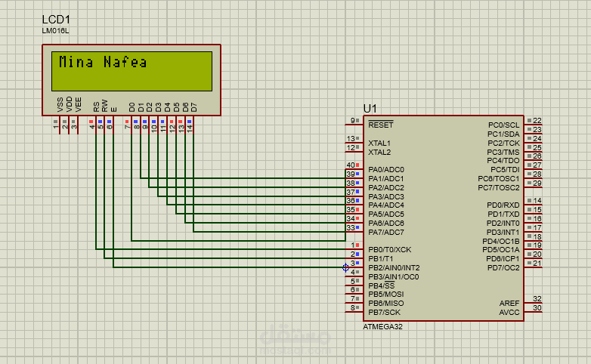The image size is (591, 364).
Task: Select the XTAL2 pin label
Action: point(379,153)
